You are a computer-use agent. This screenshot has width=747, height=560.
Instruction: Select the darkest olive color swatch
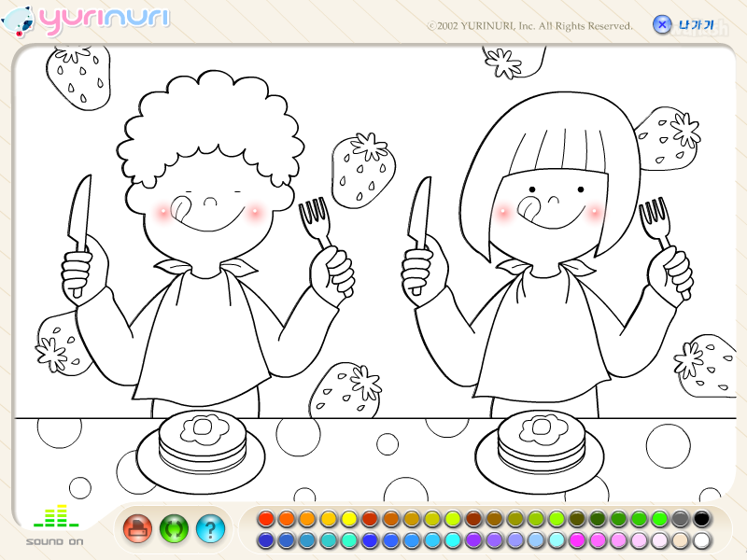coord(577,519)
